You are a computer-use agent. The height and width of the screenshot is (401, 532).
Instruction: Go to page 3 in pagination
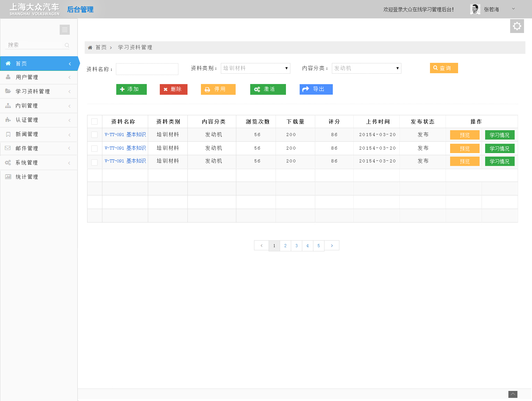point(296,245)
